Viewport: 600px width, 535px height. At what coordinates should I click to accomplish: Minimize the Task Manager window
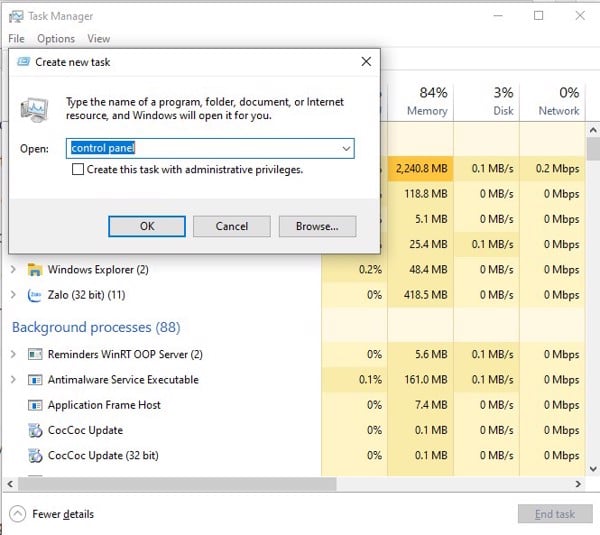[498, 16]
